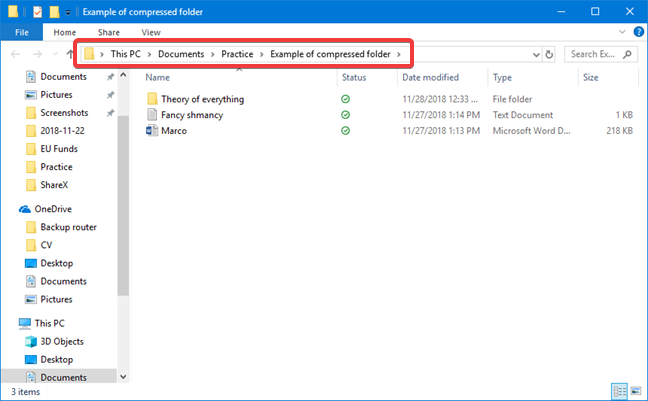Open Help with the question mark icon
This screenshot has height=401, width=648.
pyautogui.click(x=638, y=32)
